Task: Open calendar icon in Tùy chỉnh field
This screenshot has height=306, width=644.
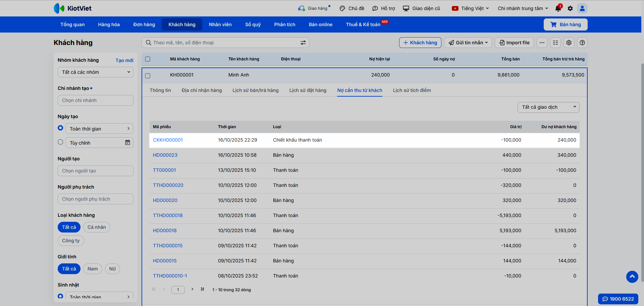Action: coord(127,143)
